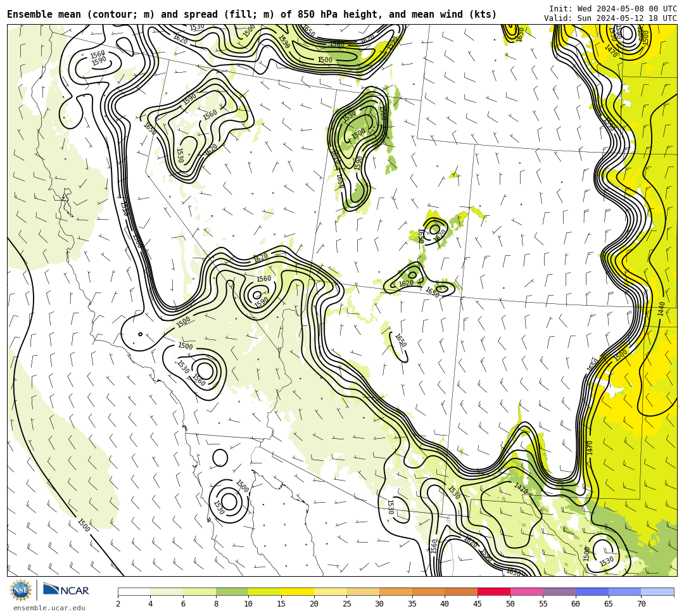Select the yellow 15–20 m legend swatch
Image resolution: width=684 pixels, height=616 pixels.
(x=298, y=591)
